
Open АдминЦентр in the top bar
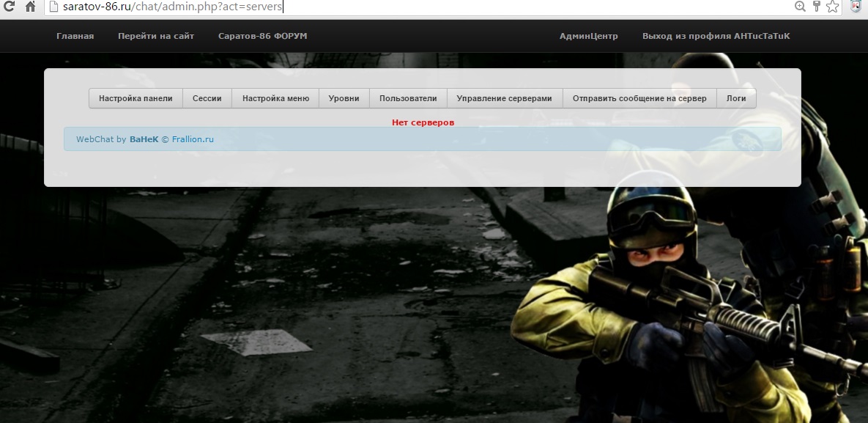(x=588, y=36)
